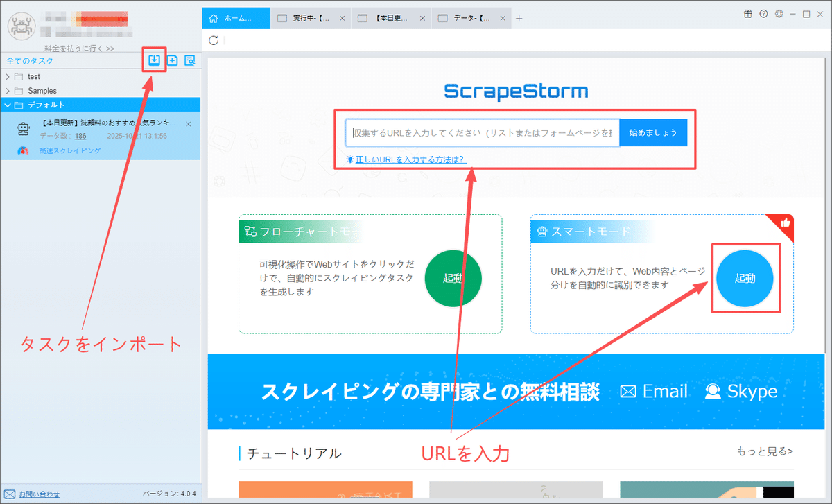832x504 pixels.
Task: Expand the test folder arrow
Action: (x=8, y=76)
